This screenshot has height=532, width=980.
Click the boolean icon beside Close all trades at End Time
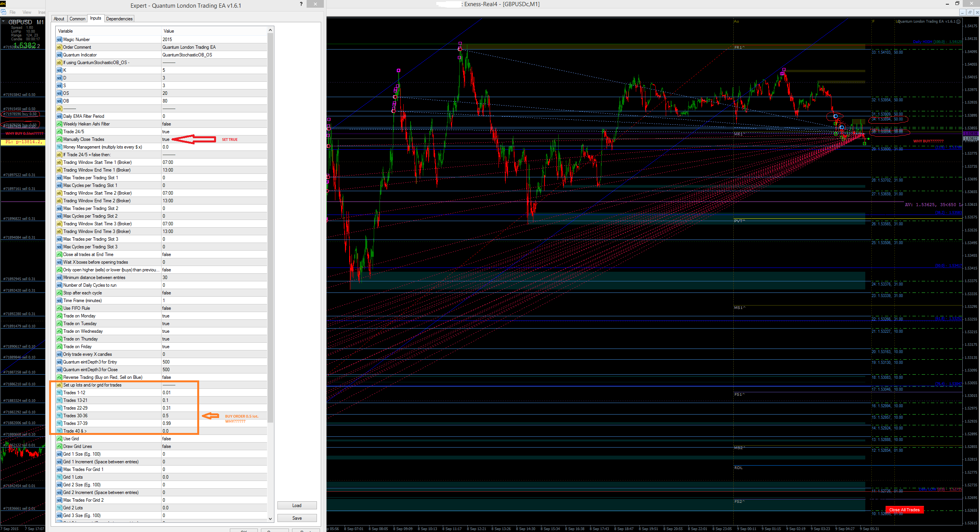[x=59, y=254]
